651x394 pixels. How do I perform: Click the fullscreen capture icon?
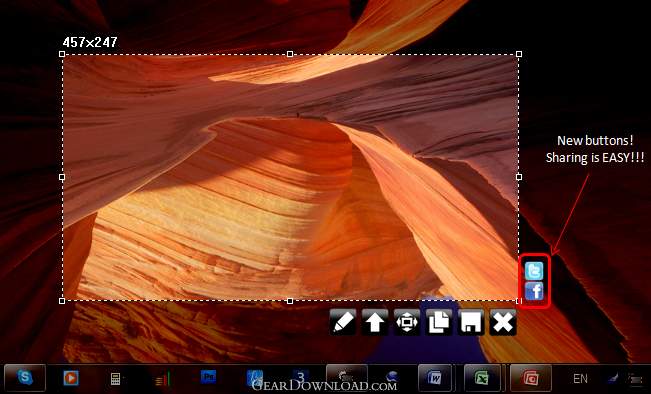(407, 322)
